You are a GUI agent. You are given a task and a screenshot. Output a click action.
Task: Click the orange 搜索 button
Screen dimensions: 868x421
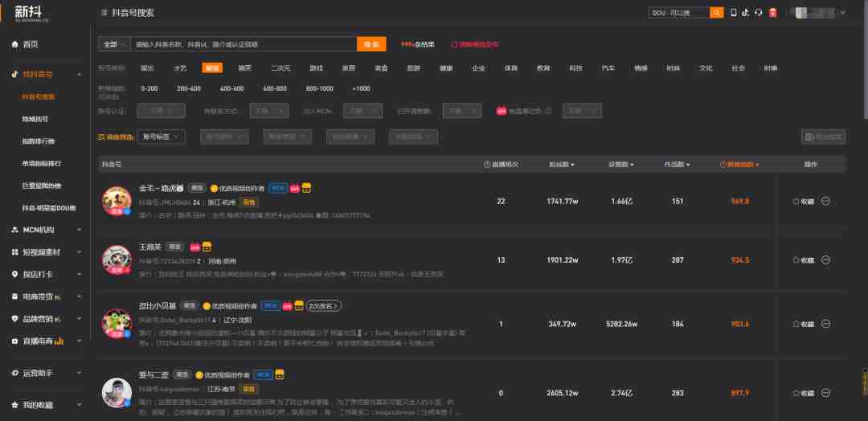click(371, 44)
